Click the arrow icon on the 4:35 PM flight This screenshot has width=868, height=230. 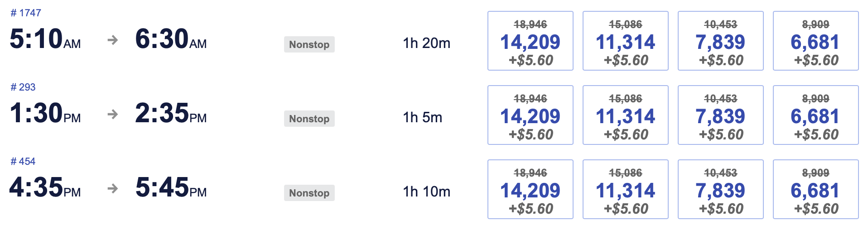(113, 189)
